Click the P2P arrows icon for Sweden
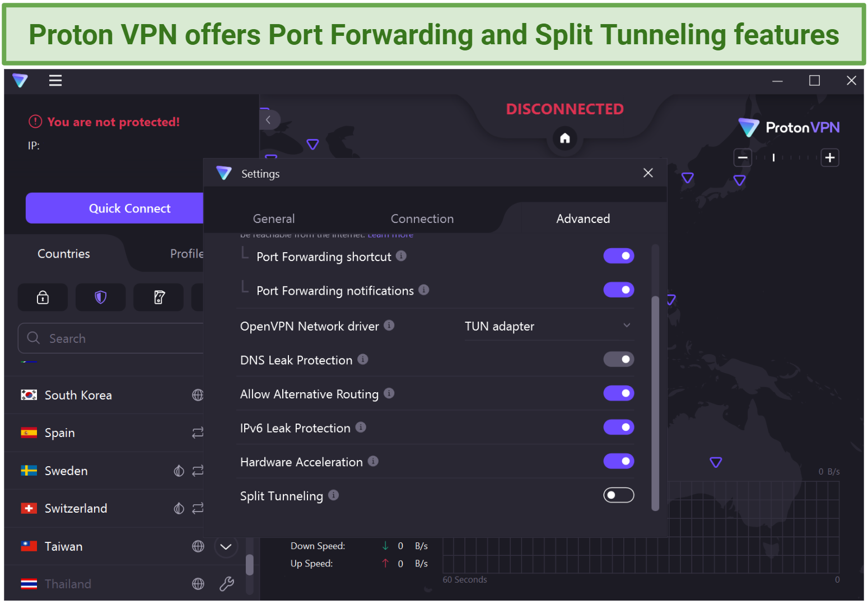The height and width of the screenshot is (604, 868). 198,471
